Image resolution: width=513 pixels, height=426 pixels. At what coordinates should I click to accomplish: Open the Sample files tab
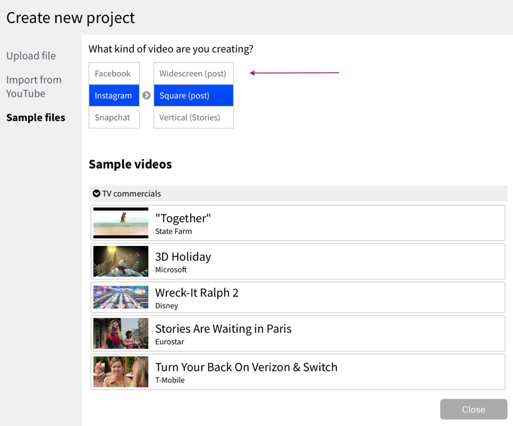click(x=36, y=118)
